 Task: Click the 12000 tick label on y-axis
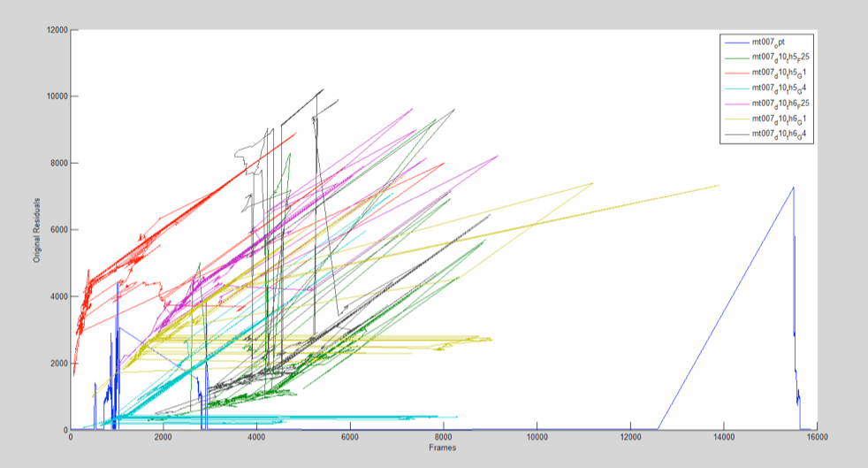56,30
